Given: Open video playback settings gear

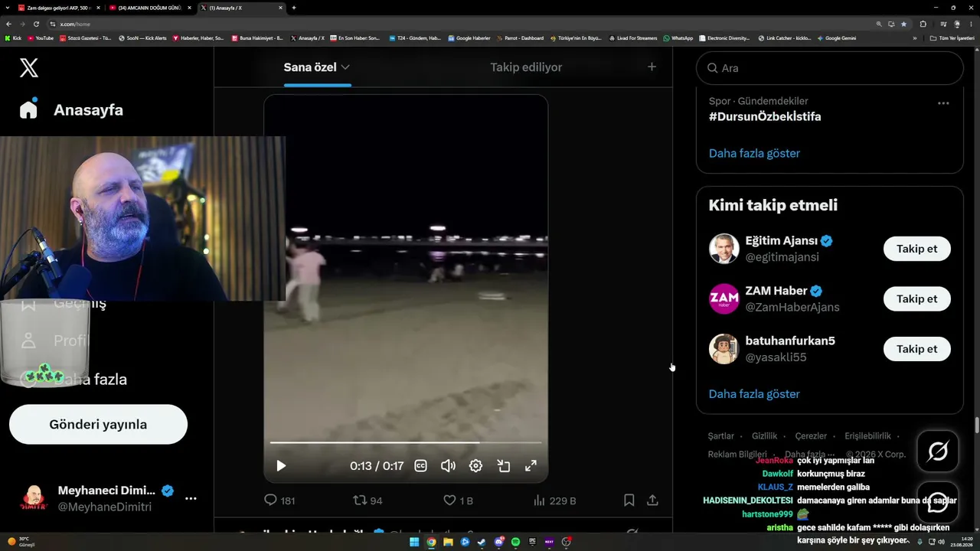Looking at the screenshot, I should [x=475, y=465].
